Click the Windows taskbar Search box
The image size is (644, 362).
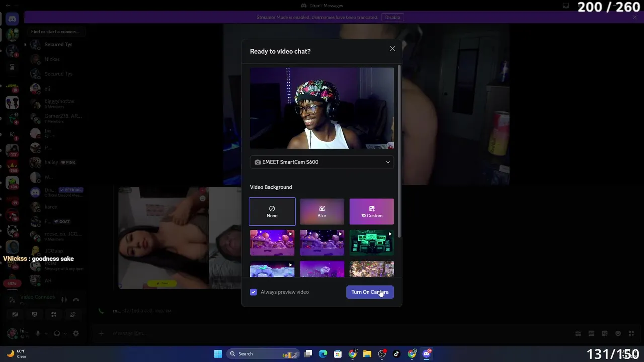pos(263,354)
